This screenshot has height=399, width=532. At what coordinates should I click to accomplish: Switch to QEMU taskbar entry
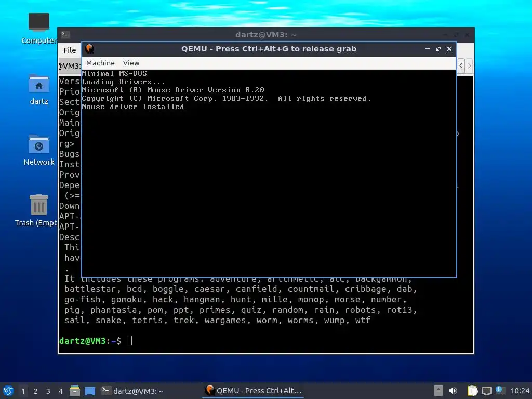click(253, 391)
